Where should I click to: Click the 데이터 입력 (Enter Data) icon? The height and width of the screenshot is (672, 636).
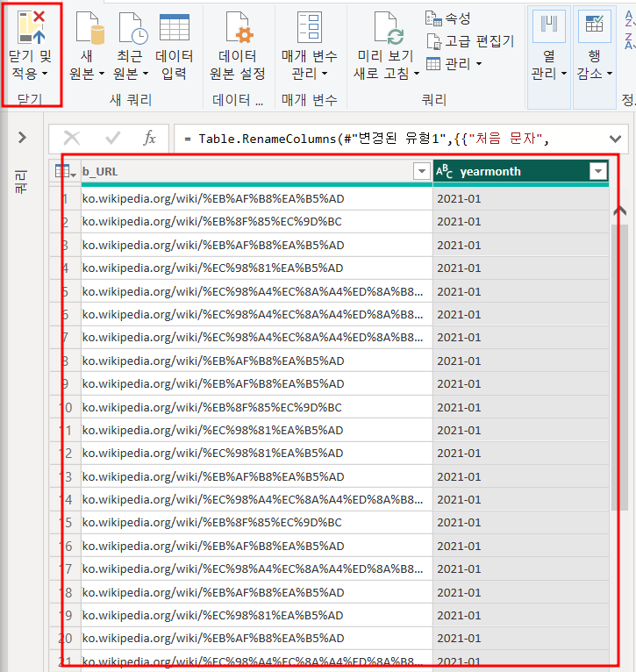click(x=174, y=27)
